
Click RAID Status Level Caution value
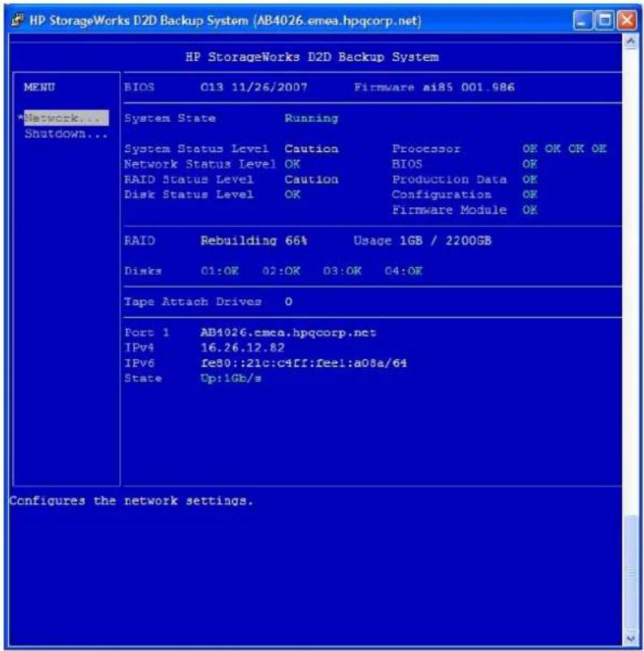click(311, 180)
